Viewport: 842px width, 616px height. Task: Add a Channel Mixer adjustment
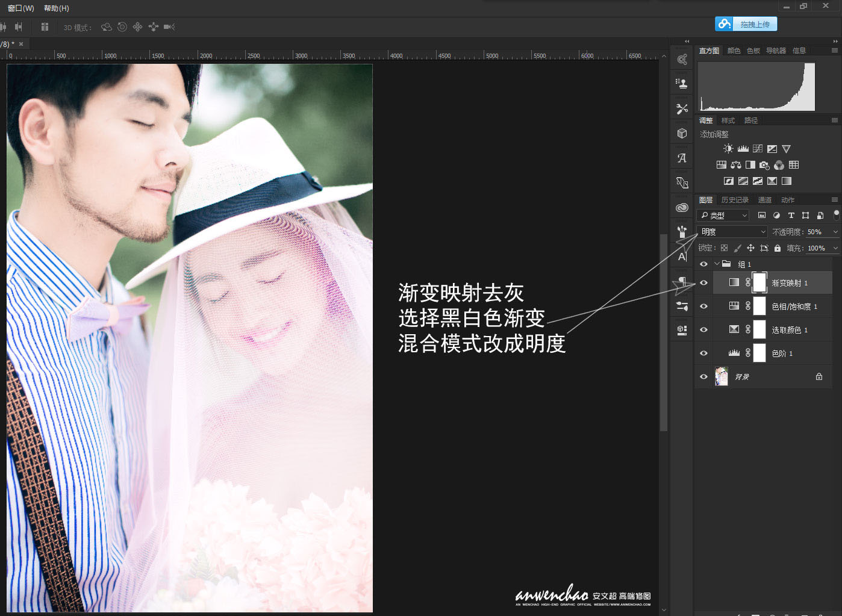pyautogui.click(x=779, y=165)
